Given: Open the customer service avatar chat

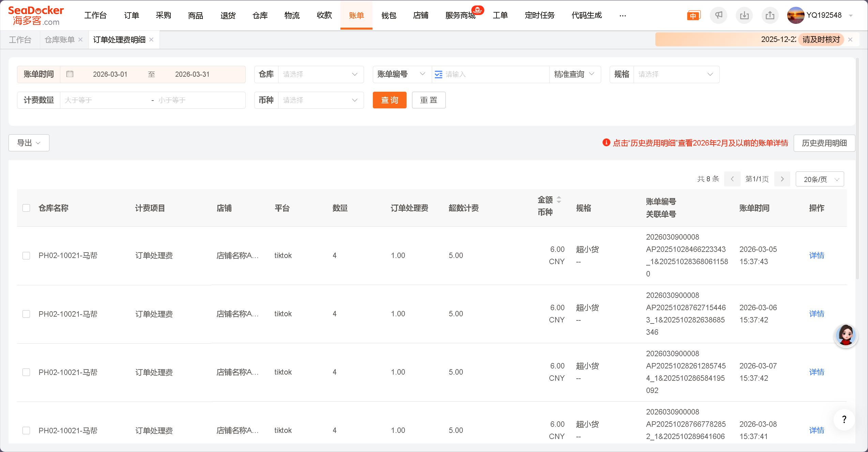Looking at the screenshot, I should pos(846,335).
